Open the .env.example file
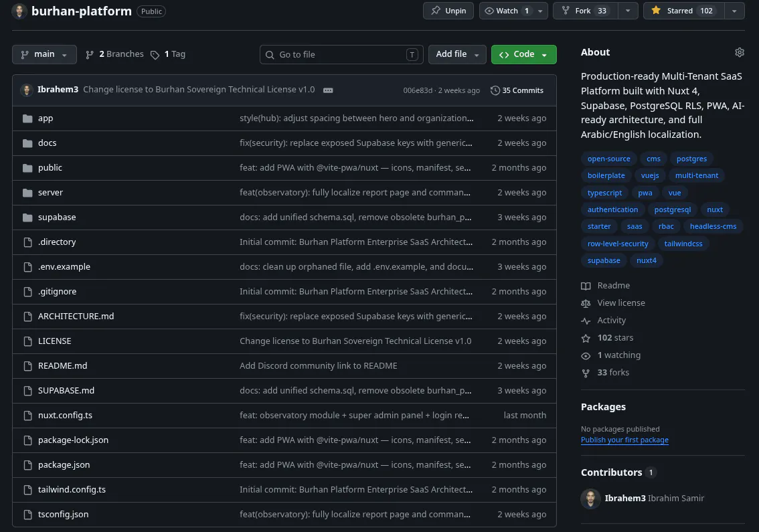 64,267
